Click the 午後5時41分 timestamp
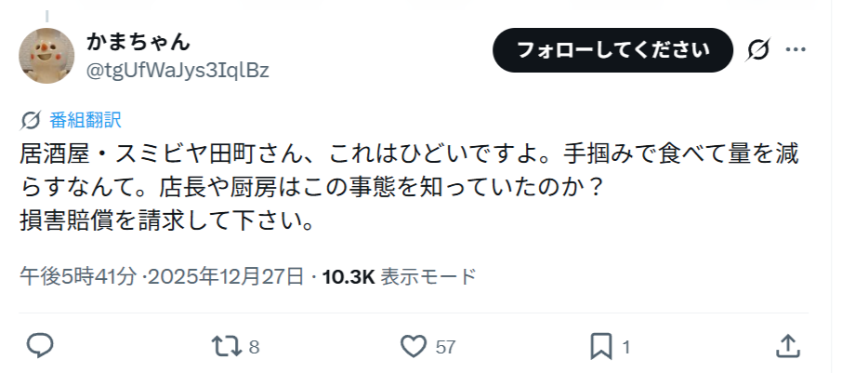 coord(79,276)
